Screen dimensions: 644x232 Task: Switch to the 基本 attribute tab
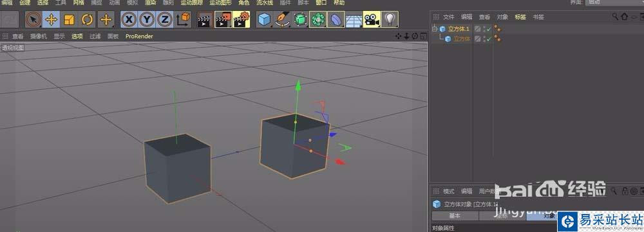point(455,216)
